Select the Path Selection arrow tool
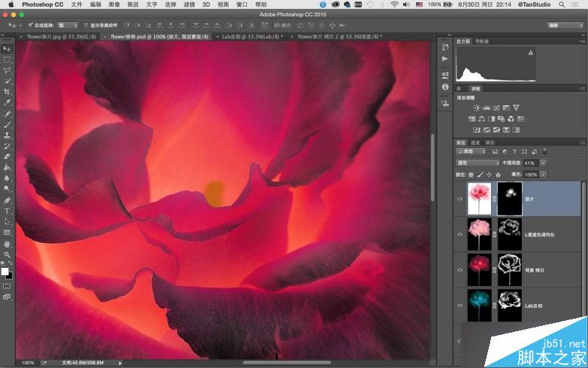The image size is (588, 368). (x=7, y=222)
